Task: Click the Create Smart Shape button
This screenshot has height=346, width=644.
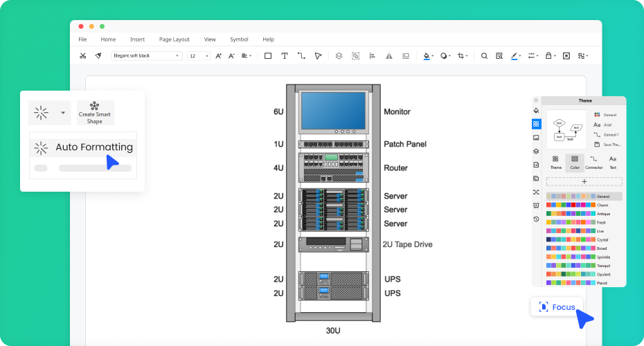Action: pos(94,112)
